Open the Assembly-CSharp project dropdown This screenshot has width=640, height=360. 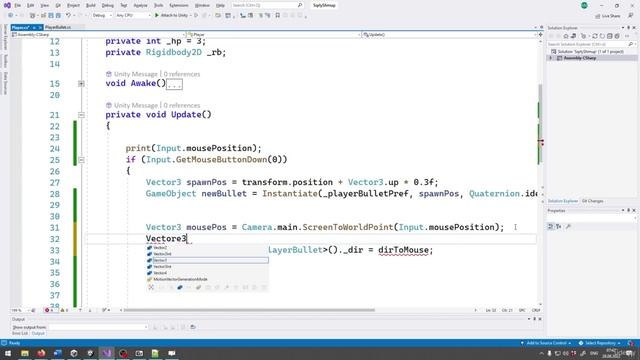pyautogui.click(x=98, y=35)
